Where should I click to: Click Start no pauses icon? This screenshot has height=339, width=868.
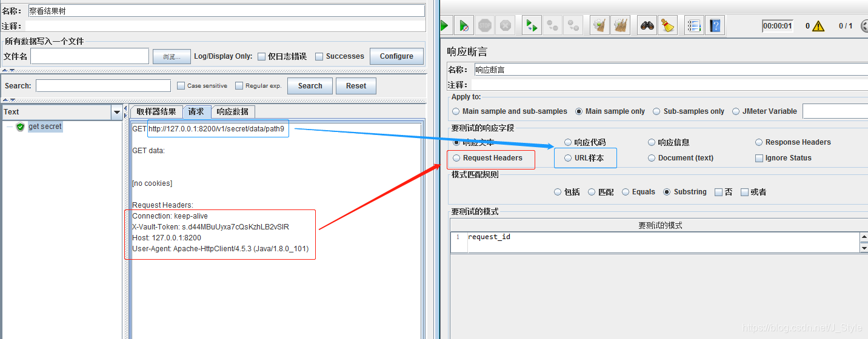point(464,26)
